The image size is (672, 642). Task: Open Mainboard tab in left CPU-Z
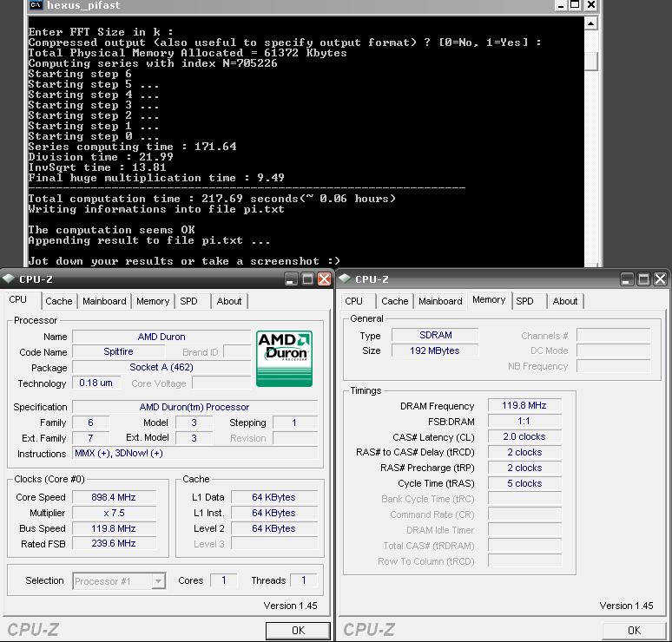[104, 301]
